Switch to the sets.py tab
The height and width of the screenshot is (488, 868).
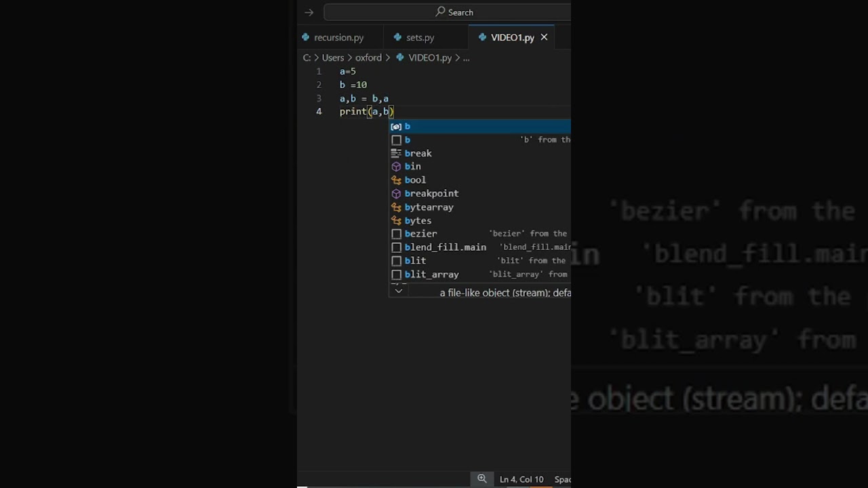point(420,38)
